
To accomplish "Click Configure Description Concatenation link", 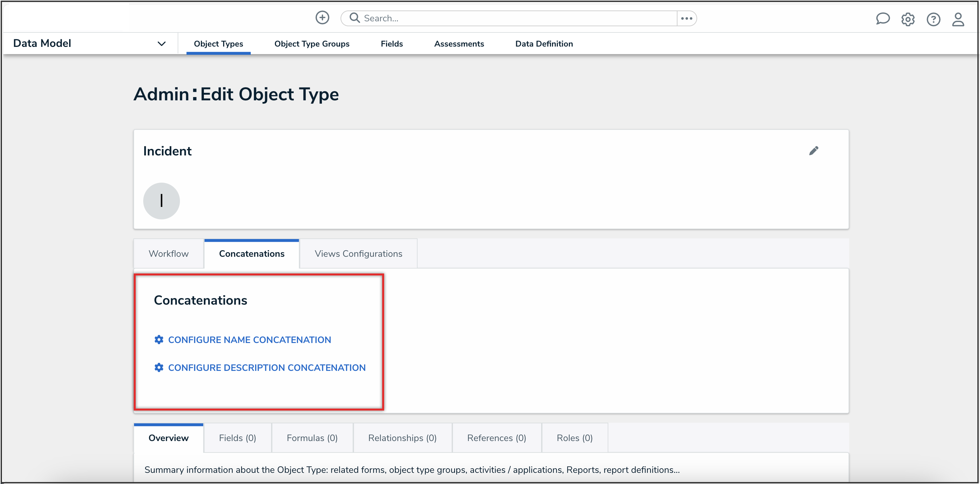I will click(x=266, y=368).
